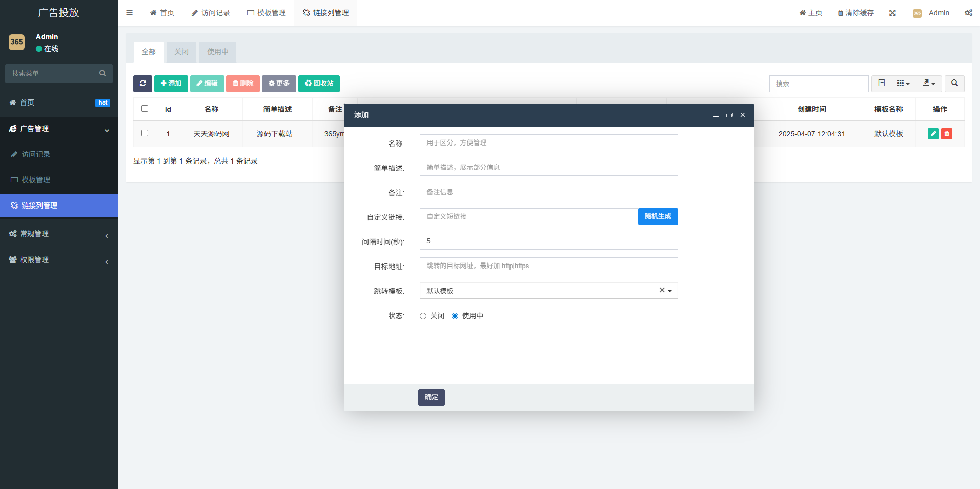Toggle the table list view icon

881,84
